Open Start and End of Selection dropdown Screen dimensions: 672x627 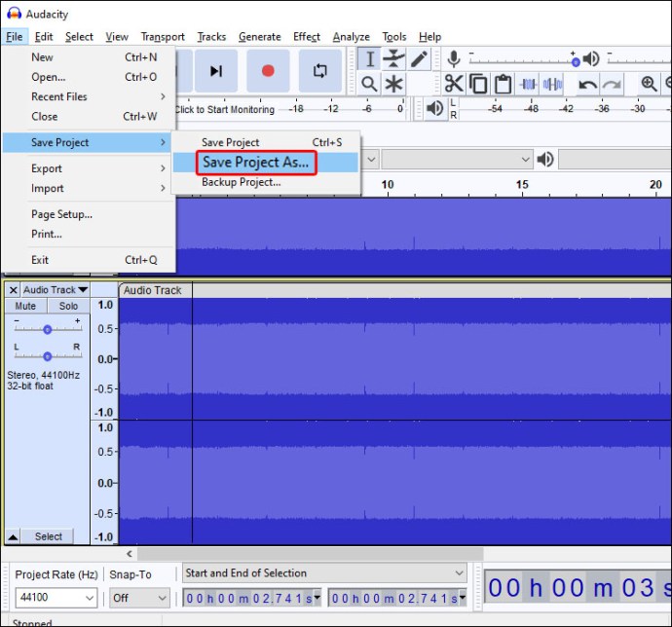[x=325, y=573]
